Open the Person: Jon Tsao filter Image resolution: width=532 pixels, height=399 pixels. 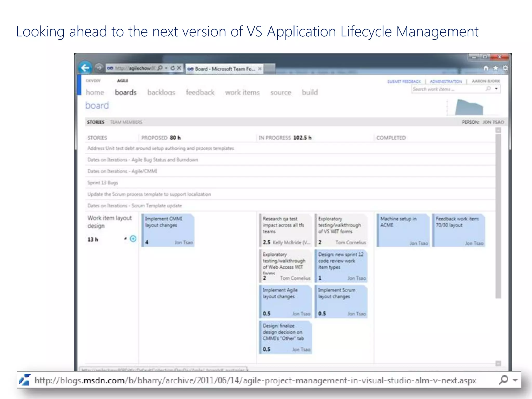483,122
